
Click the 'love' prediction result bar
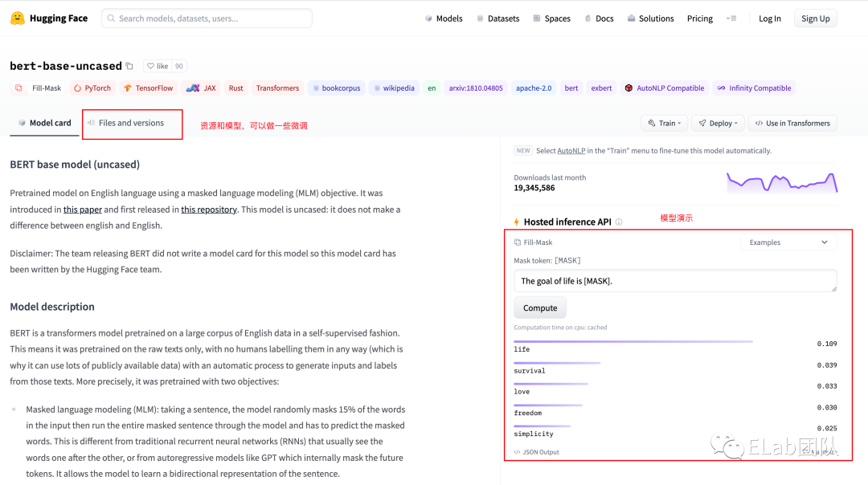pyautogui.click(x=551, y=384)
